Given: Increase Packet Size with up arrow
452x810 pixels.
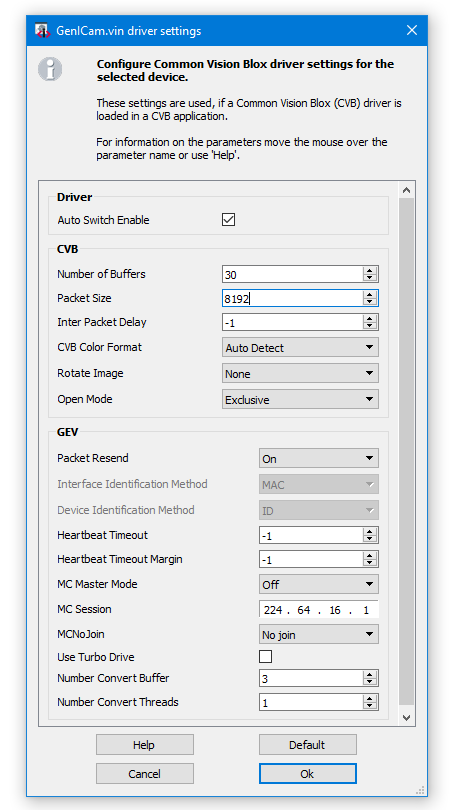Looking at the screenshot, I should (369, 294).
